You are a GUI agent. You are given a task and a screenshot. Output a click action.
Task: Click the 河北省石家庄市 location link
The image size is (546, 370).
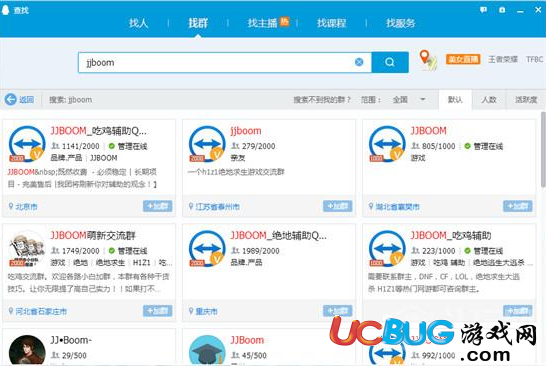[x=41, y=311]
